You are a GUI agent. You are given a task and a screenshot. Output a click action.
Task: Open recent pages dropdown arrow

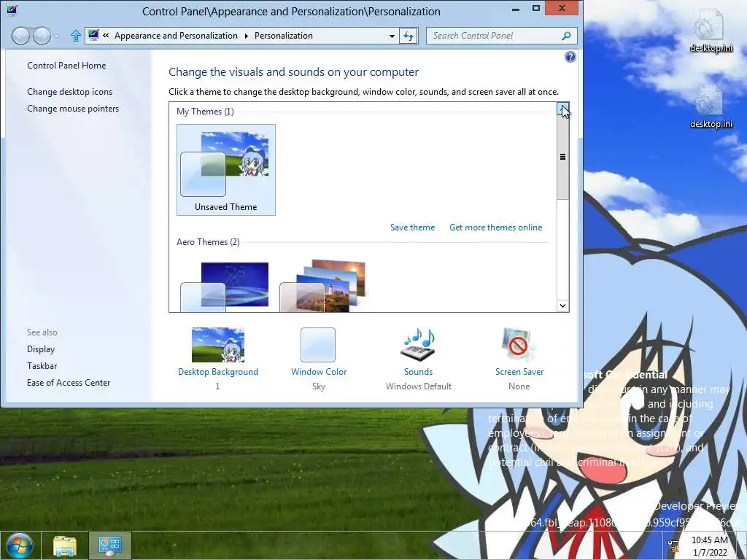coord(57,36)
